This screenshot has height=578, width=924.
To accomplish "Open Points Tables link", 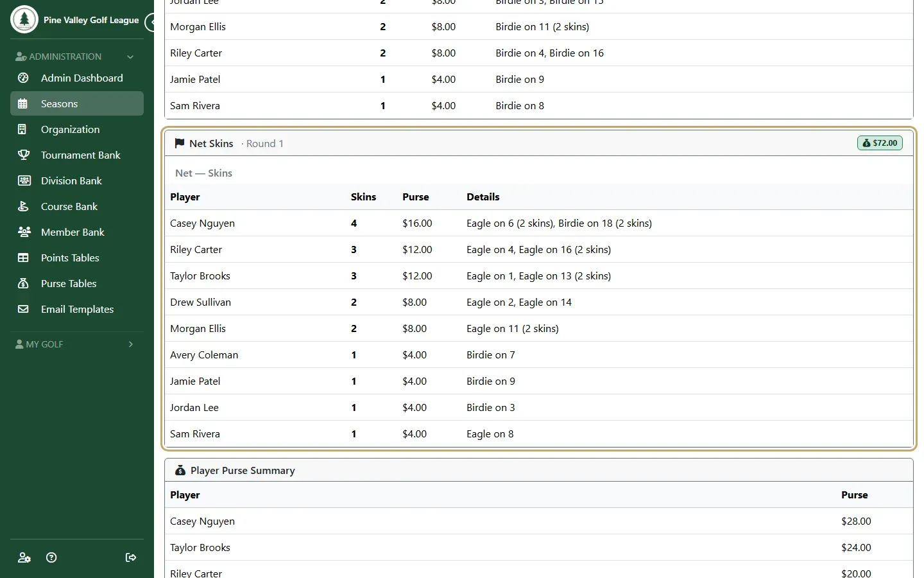I will [77, 258].
